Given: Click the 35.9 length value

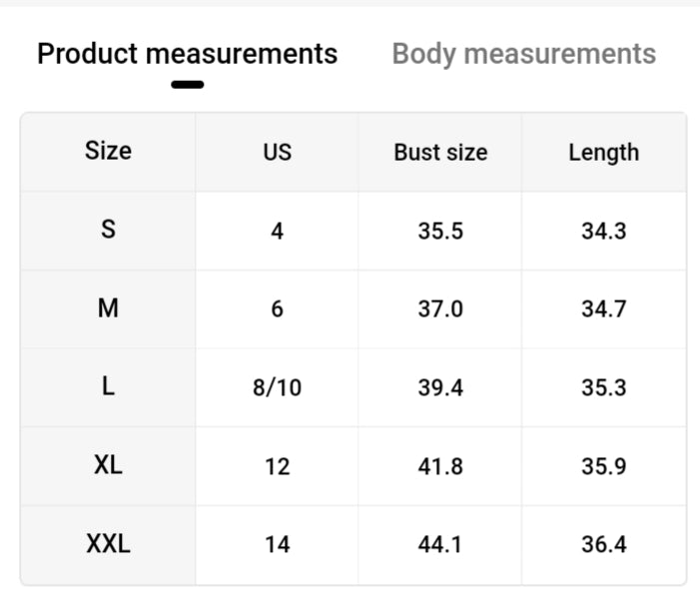Looking at the screenshot, I should click(x=603, y=466).
